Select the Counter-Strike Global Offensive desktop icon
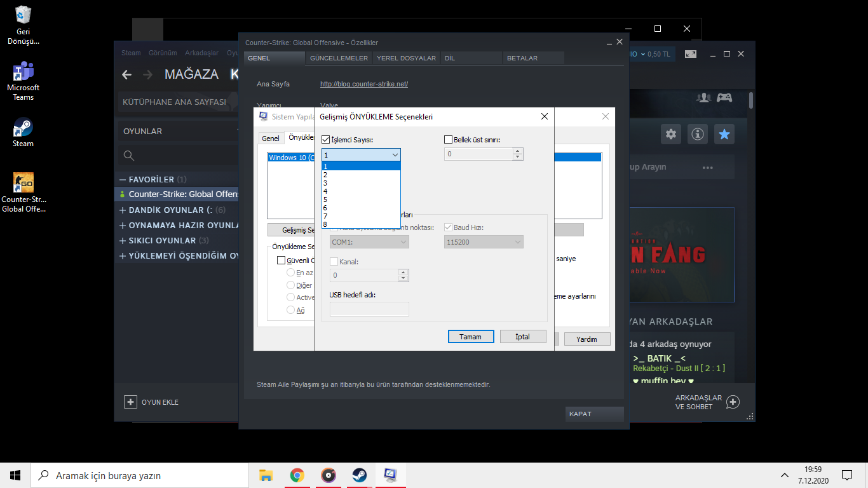The width and height of the screenshot is (868, 488). [23, 193]
